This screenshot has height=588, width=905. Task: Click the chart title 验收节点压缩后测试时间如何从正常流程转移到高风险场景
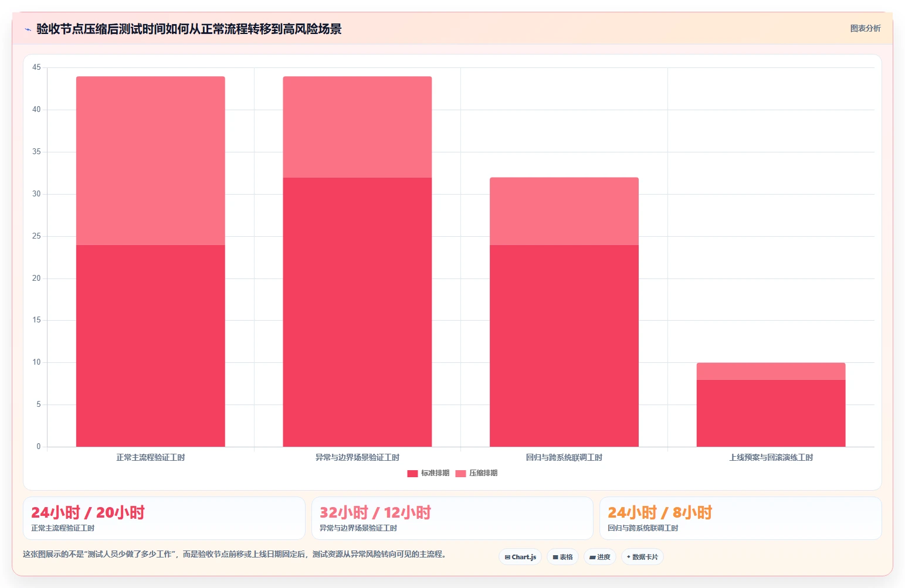189,29
